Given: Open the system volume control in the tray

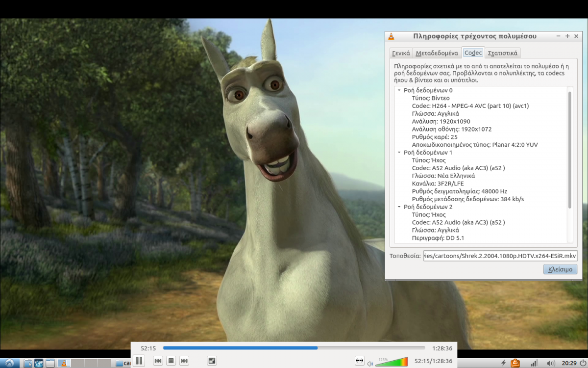Looking at the screenshot, I should tap(550, 364).
